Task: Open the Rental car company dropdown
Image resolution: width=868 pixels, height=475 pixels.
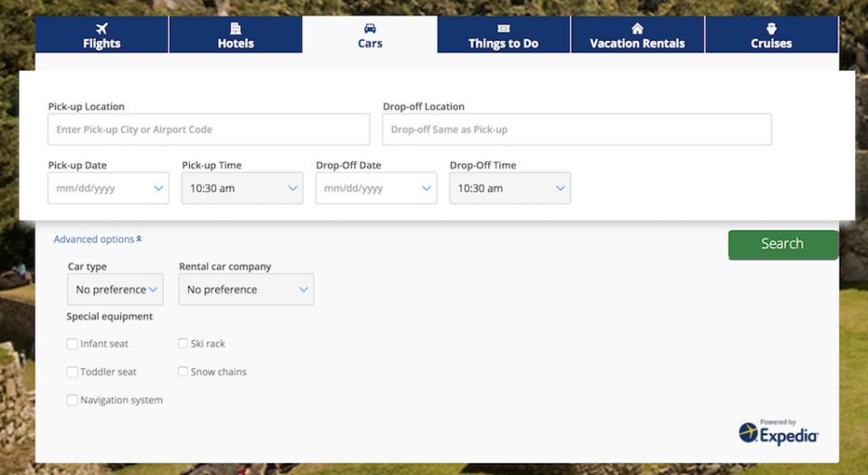Action: pos(246,290)
